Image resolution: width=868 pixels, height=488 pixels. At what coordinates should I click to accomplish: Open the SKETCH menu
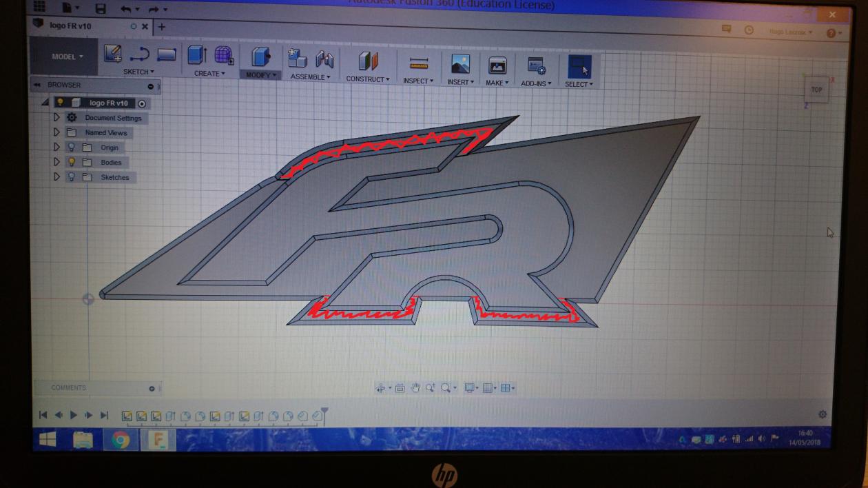(138, 72)
